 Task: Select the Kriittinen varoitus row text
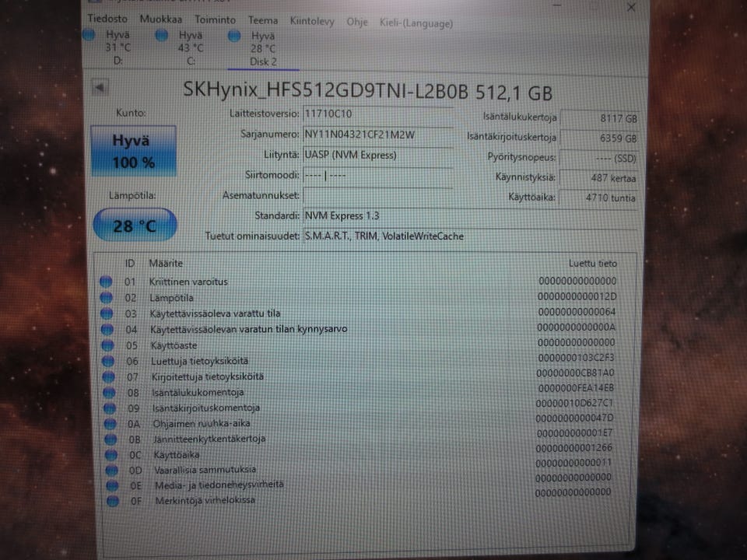point(188,282)
